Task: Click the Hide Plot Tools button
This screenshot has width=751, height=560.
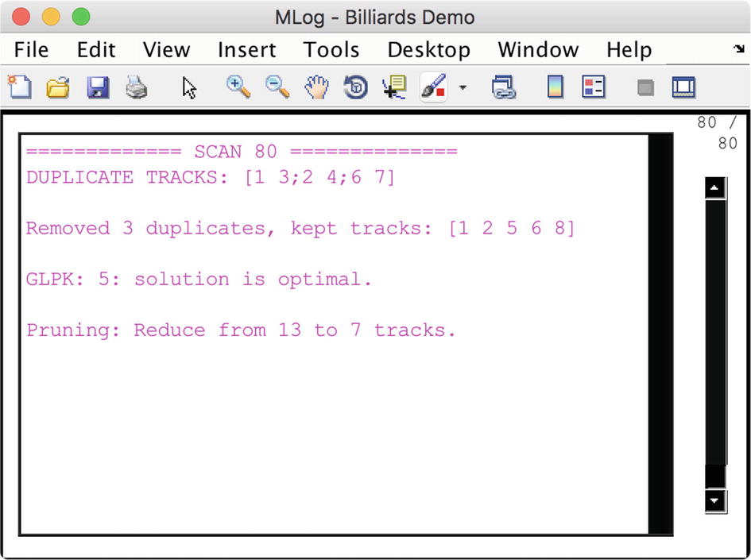Action: pyautogui.click(x=645, y=87)
